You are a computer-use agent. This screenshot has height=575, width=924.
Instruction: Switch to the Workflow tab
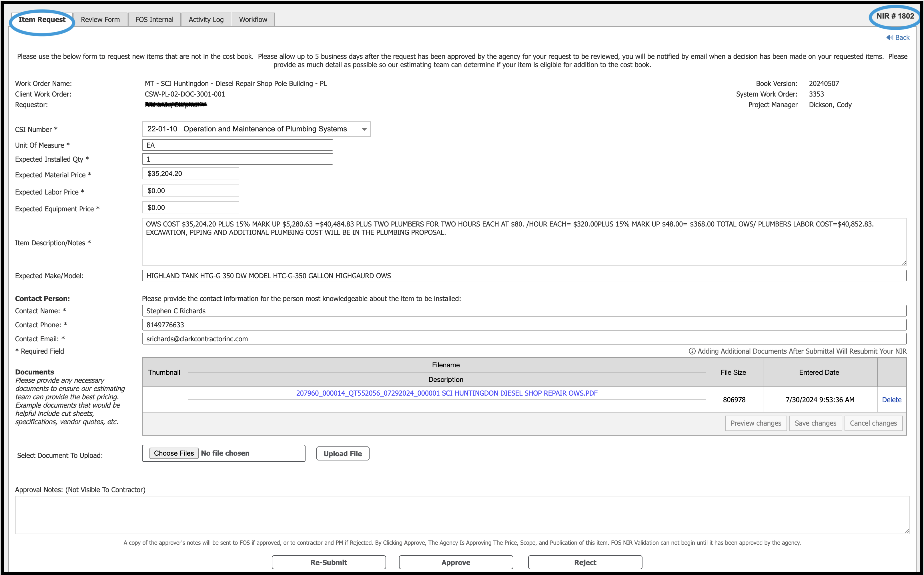[253, 19]
